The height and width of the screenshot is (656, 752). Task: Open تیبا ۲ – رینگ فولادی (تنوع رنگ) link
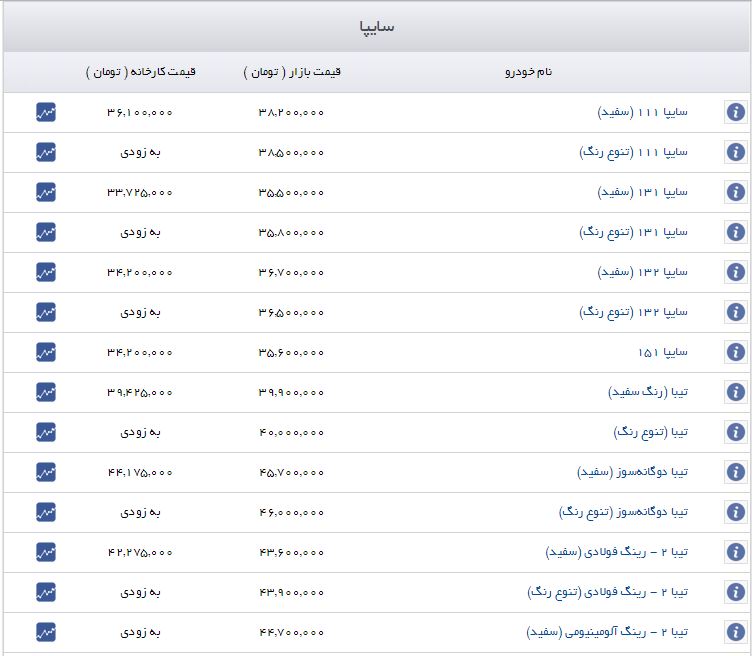click(607, 592)
